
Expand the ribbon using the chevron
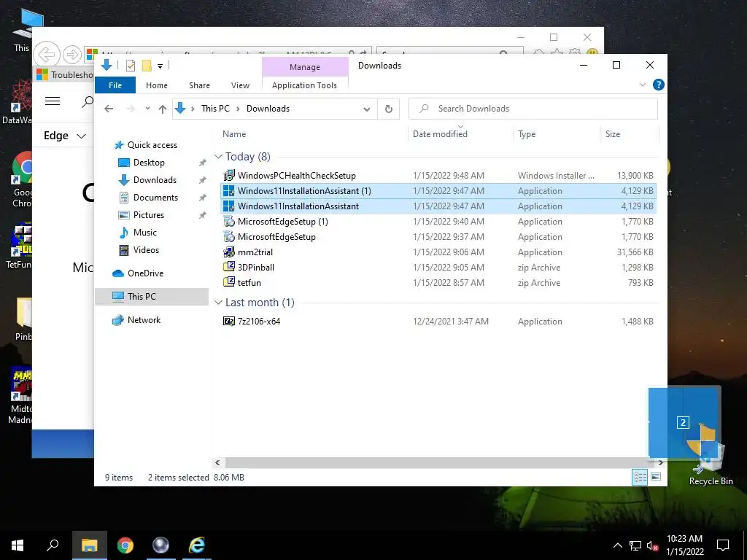coord(642,85)
